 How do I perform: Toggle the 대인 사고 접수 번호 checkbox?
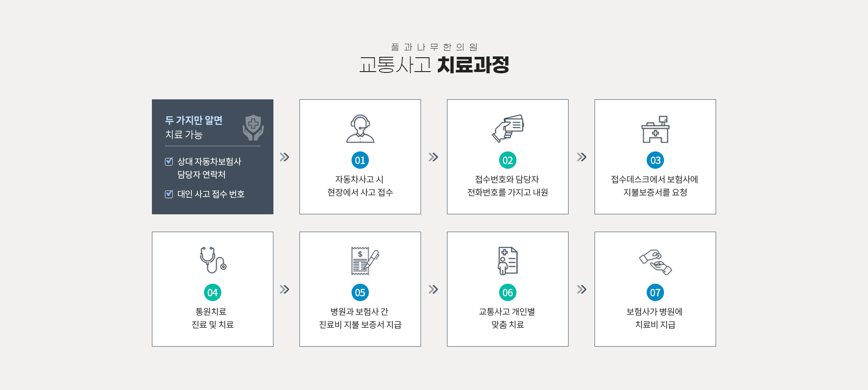(169, 194)
